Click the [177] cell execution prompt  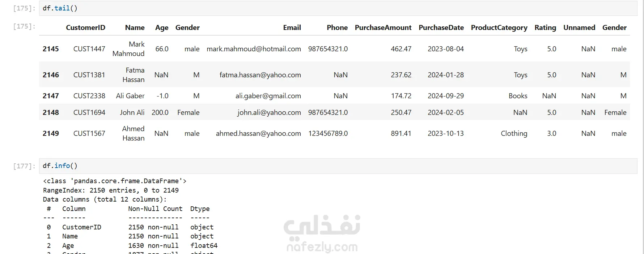[x=24, y=166]
